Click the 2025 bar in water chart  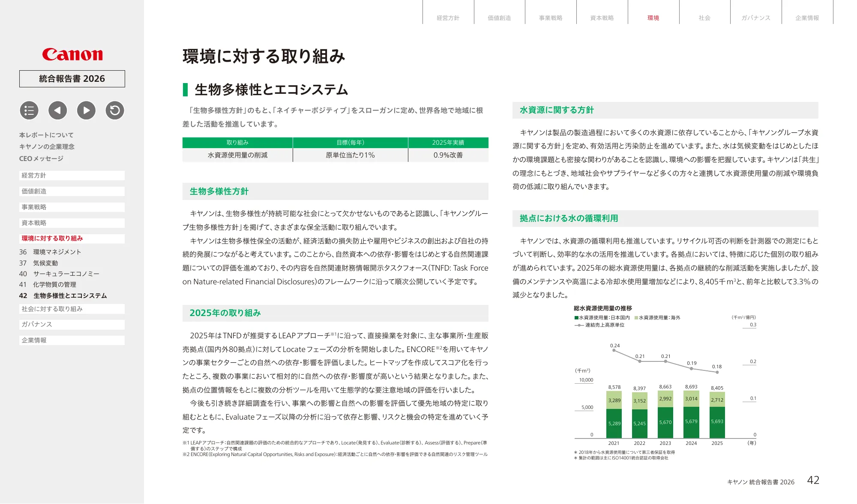(717, 415)
